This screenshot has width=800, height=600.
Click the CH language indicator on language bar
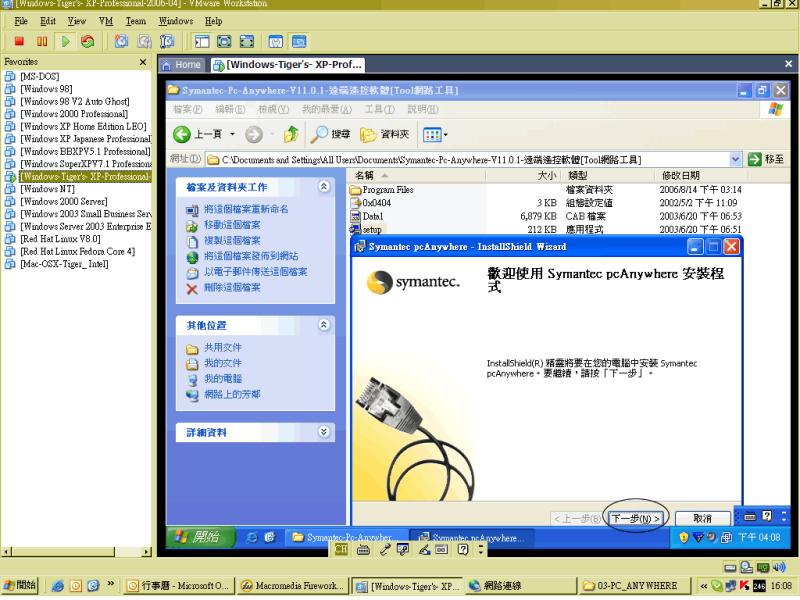[341, 549]
